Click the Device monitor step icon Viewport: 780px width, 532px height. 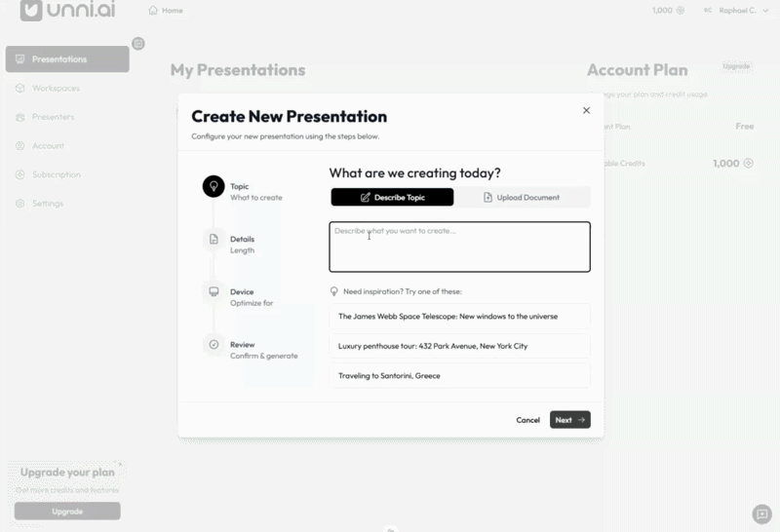click(x=214, y=292)
